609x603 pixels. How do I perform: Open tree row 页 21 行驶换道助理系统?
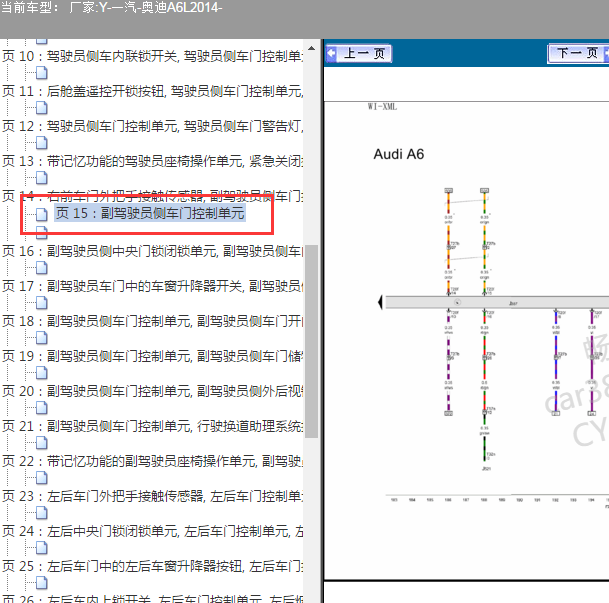pos(152,426)
